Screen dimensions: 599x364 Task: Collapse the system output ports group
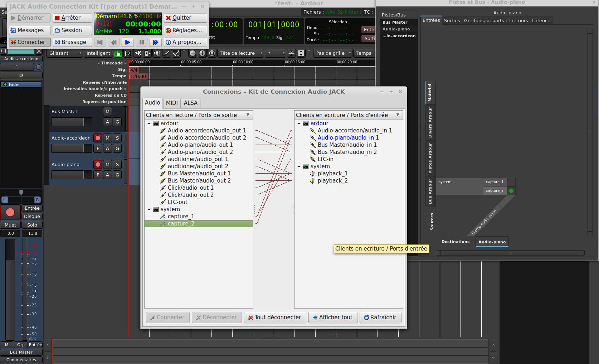tap(149, 209)
